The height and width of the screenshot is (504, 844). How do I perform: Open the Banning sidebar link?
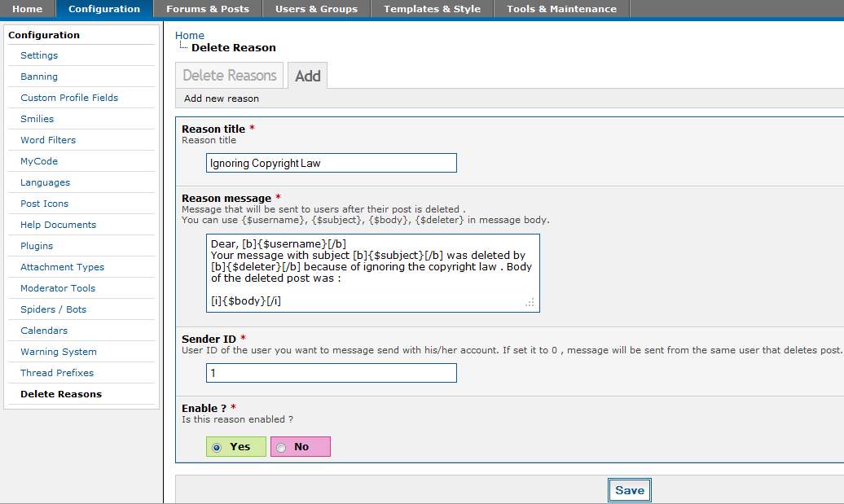pos(39,77)
